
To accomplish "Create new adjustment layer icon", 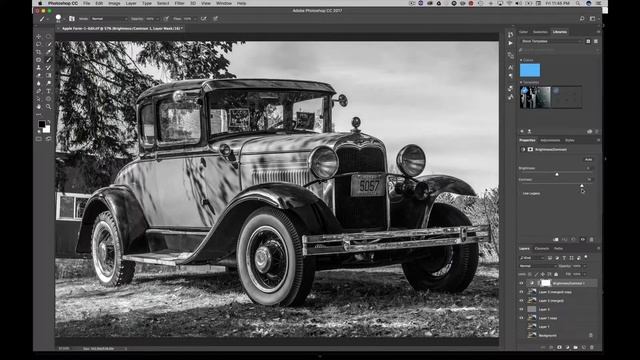I will (x=567, y=347).
